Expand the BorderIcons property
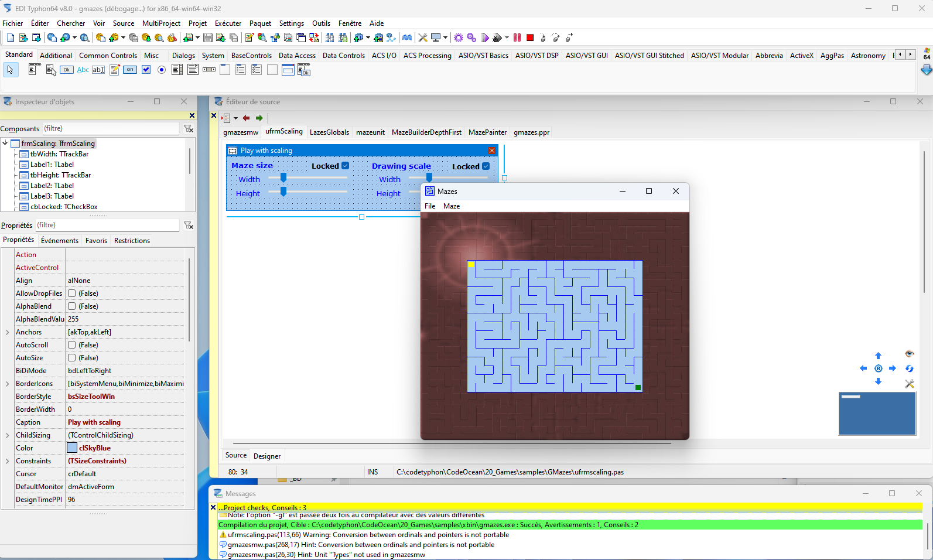 coord(7,384)
